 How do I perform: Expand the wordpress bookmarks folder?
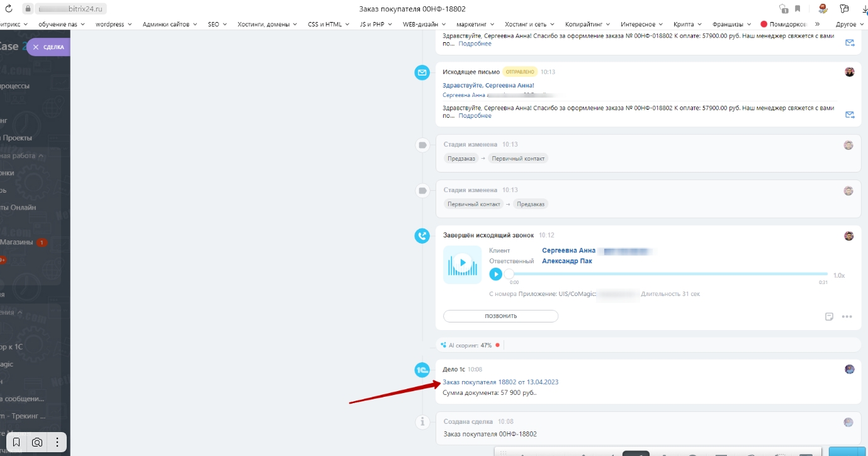click(x=113, y=24)
